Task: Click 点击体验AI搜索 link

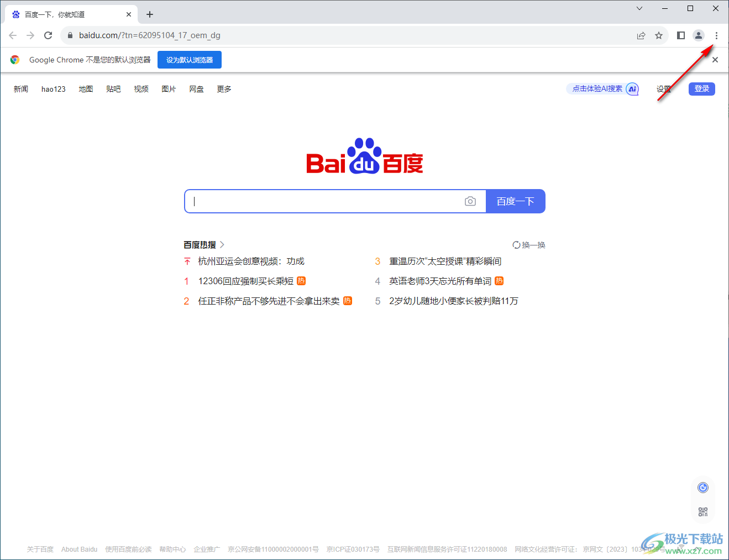Action: point(597,88)
